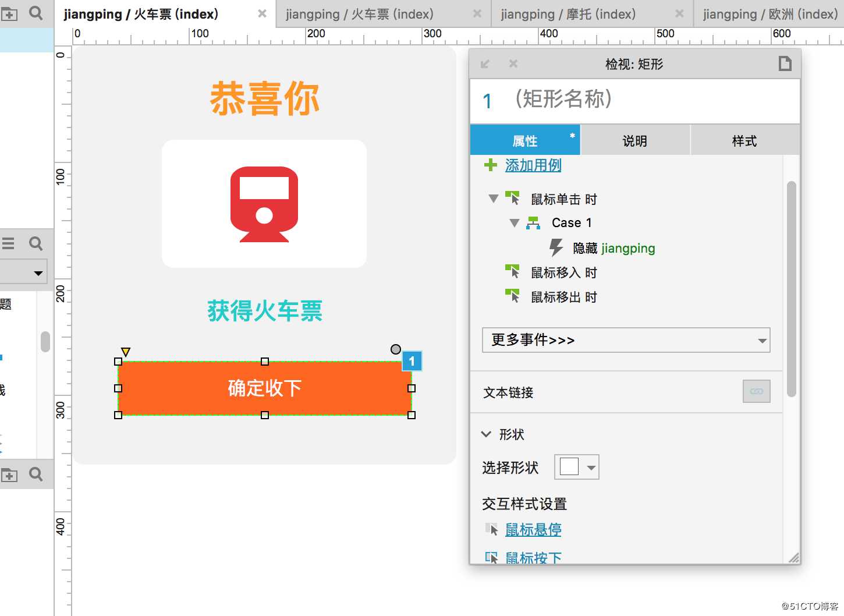Collapse the 鼠标单击 时 event triangle

click(493, 199)
